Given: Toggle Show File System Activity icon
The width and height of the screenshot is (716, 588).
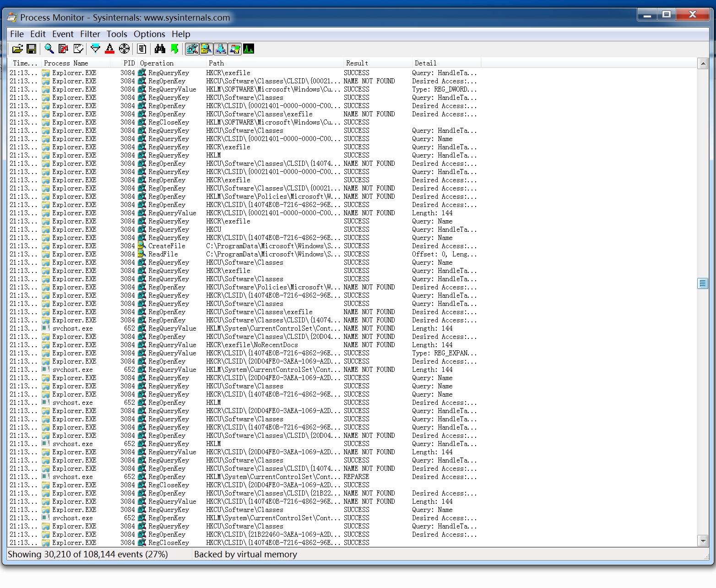Looking at the screenshot, I should coord(206,49).
